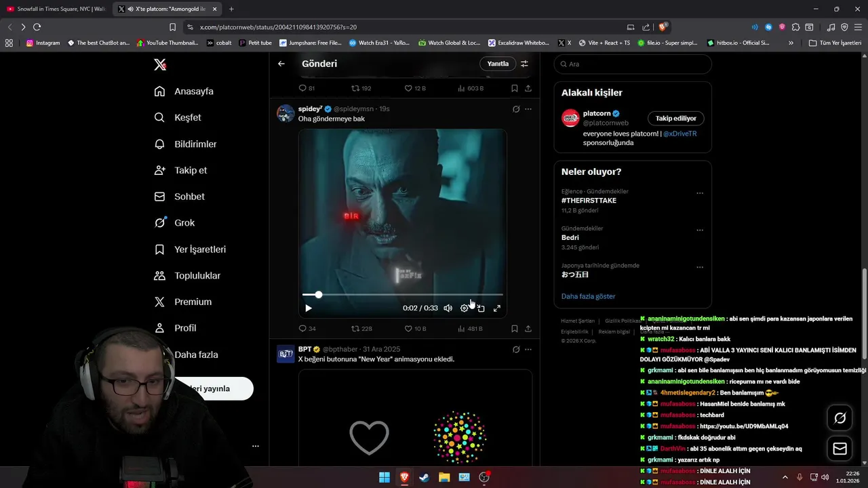Bookmark spidey's post
The height and width of the screenshot is (488, 868).
point(515,329)
